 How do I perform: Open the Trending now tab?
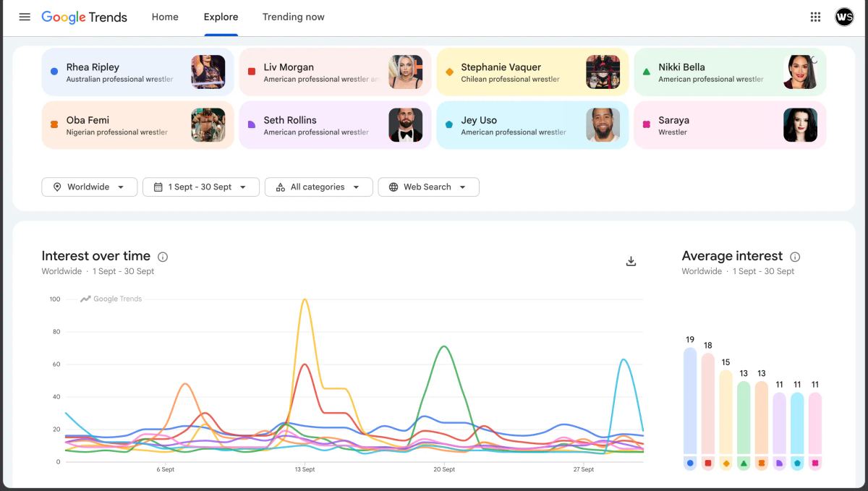(x=293, y=17)
